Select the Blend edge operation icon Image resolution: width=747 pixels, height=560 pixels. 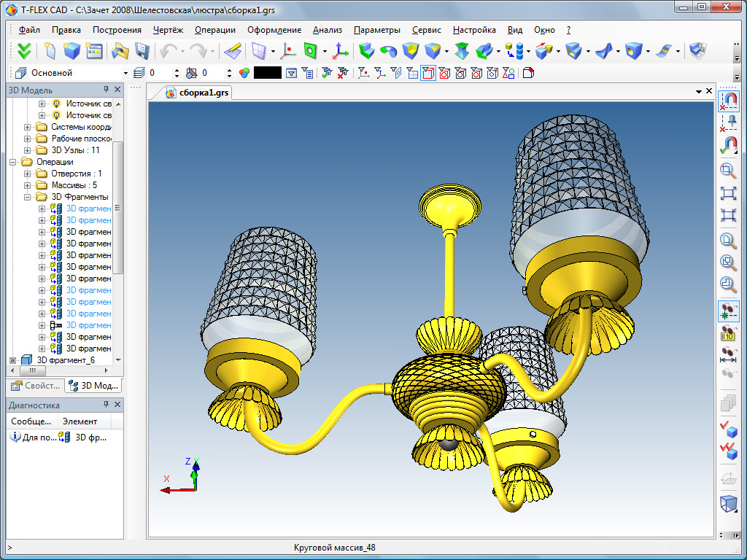pyautogui.click(x=433, y=50)
